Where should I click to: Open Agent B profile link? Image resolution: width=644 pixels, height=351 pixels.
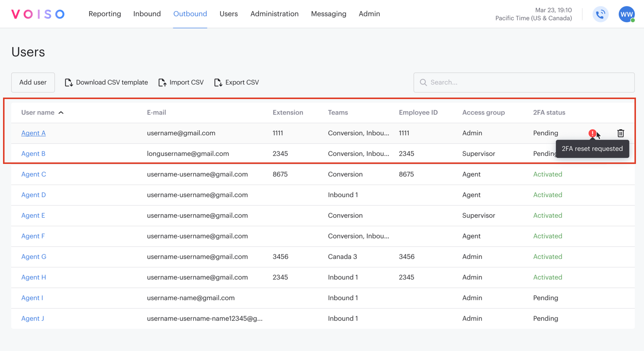(33, 154)
